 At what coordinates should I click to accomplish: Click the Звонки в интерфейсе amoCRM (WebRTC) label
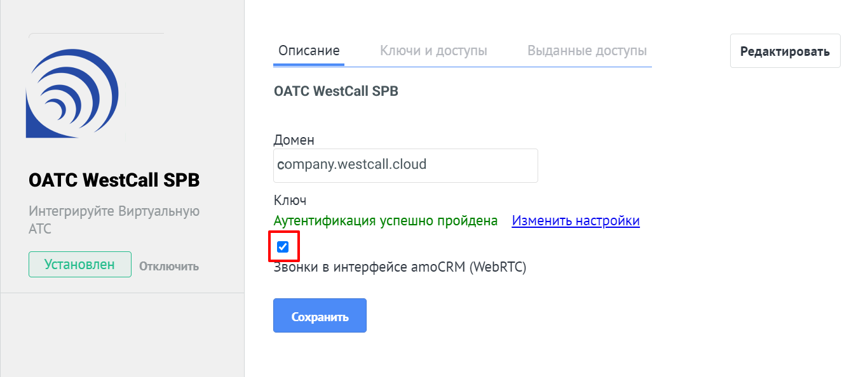(x=400, y=267)
